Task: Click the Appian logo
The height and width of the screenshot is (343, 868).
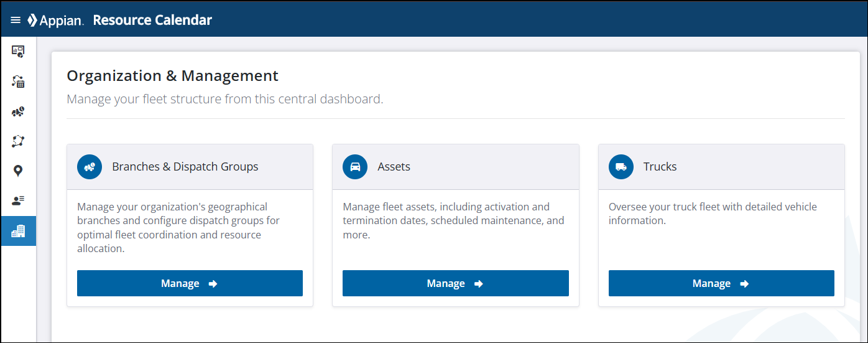Action: point(55,21)
